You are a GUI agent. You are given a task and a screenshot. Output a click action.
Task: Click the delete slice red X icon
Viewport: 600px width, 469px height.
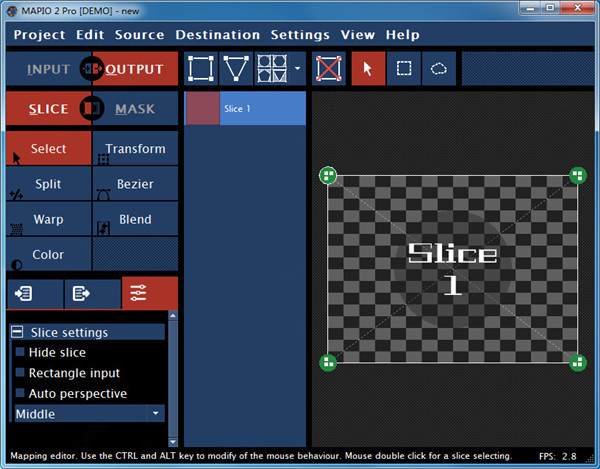click(329, 69)
